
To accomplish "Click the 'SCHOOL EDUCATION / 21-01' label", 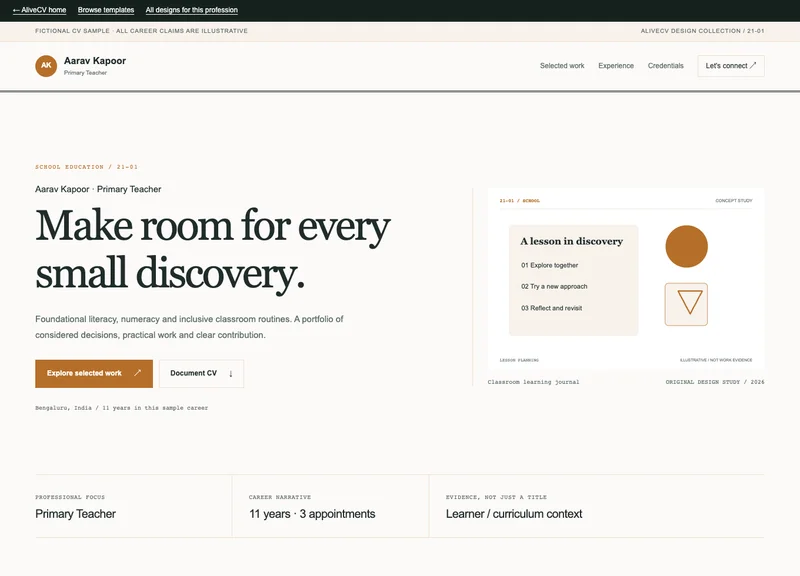I will click(x=87, y=167).
